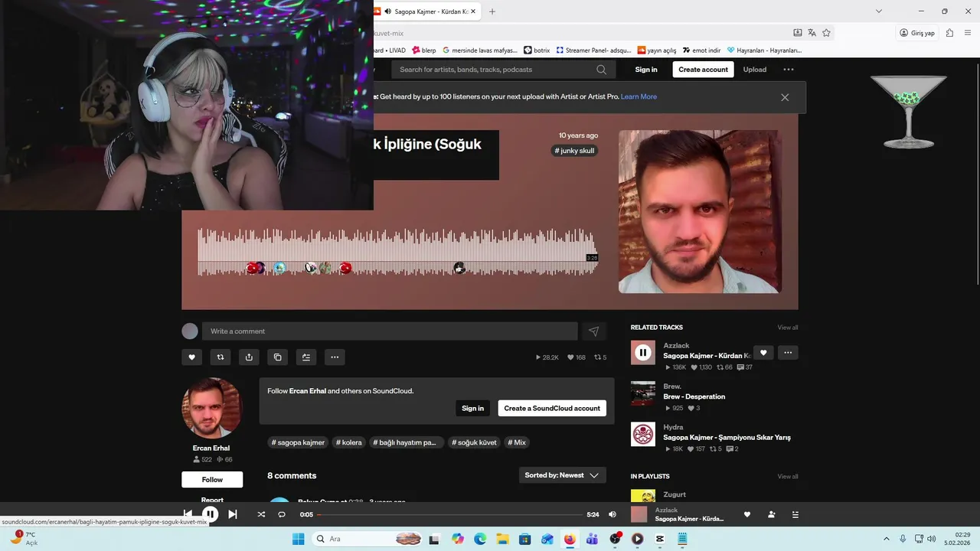Mute the volume speaker in player bar

[612, 514]
